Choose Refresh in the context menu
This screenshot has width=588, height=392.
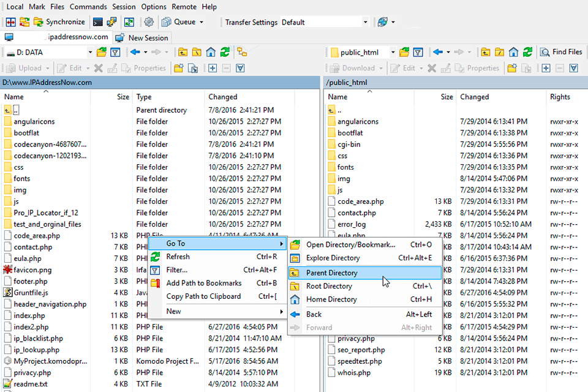point(217,257)
